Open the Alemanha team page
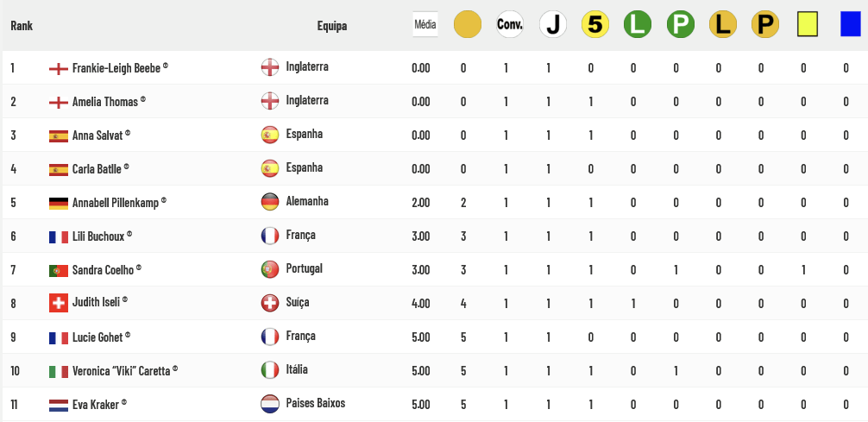This screenshot has height=422, width=868. (x=307, y=201)
